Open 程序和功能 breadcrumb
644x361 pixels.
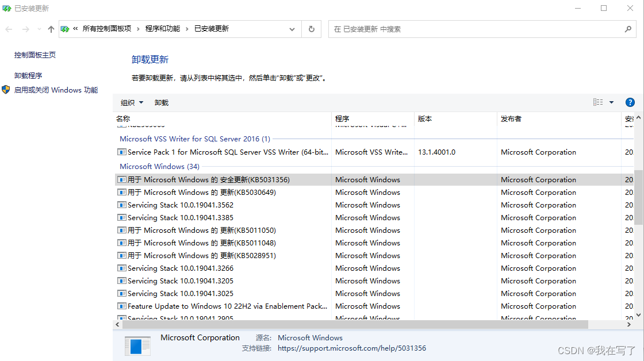pos(163,29)
